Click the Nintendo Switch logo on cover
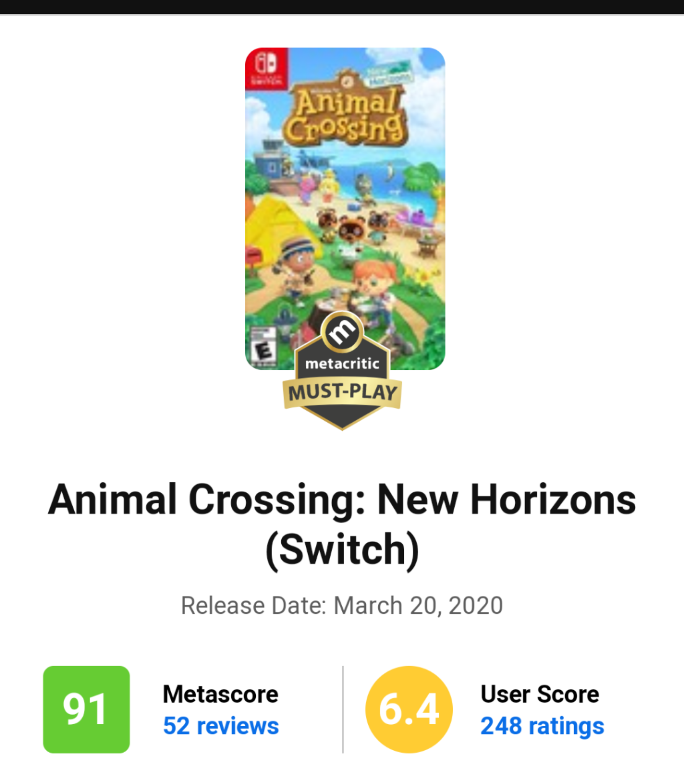The image size is (684, 784). (x=266, y=68)
